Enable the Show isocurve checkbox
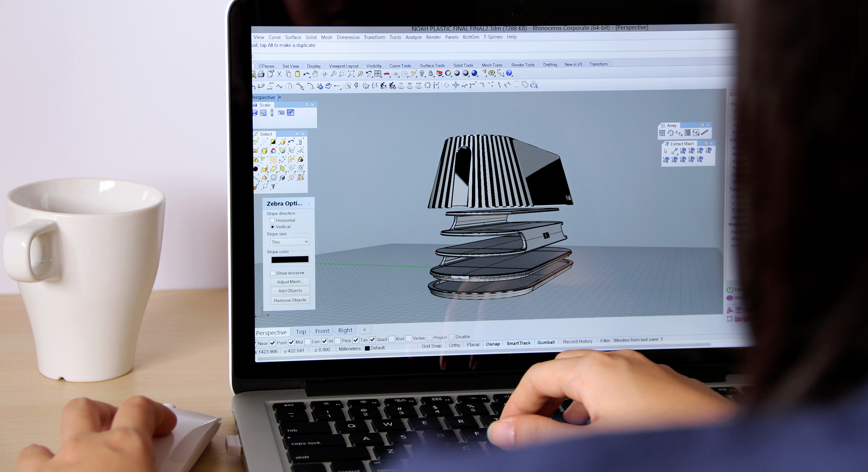Screen dimensions: 868x472 pos(273,273)
